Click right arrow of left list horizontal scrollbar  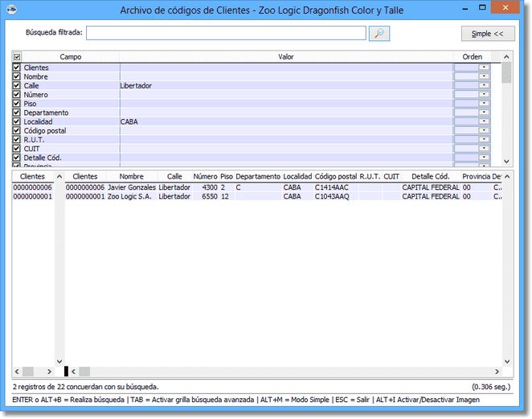[49, 372]
